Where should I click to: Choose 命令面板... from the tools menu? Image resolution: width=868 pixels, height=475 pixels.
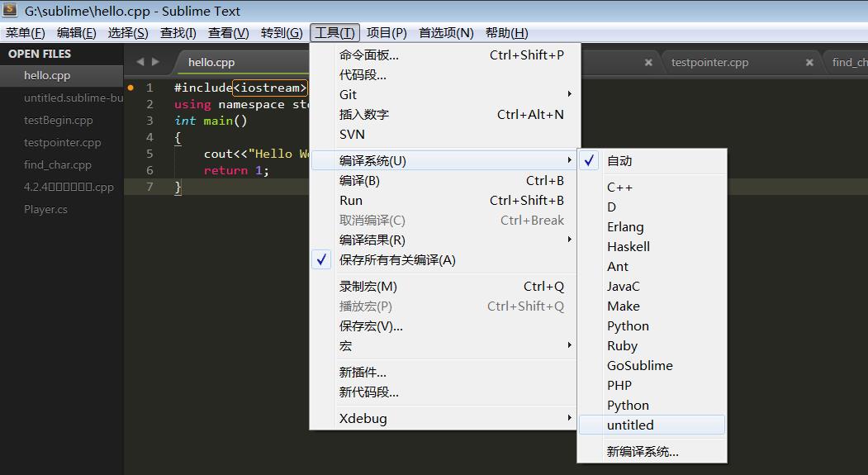445,55
